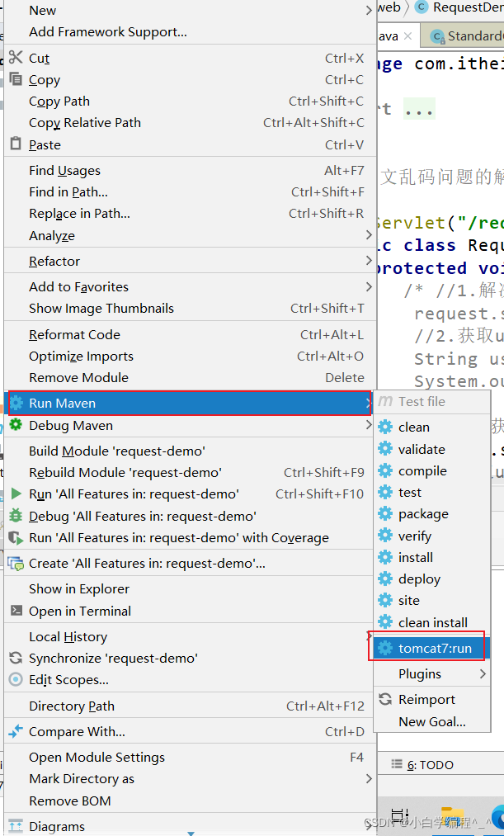
Task: Click the Synchronize refresh icon
Action: coord(16,658)
